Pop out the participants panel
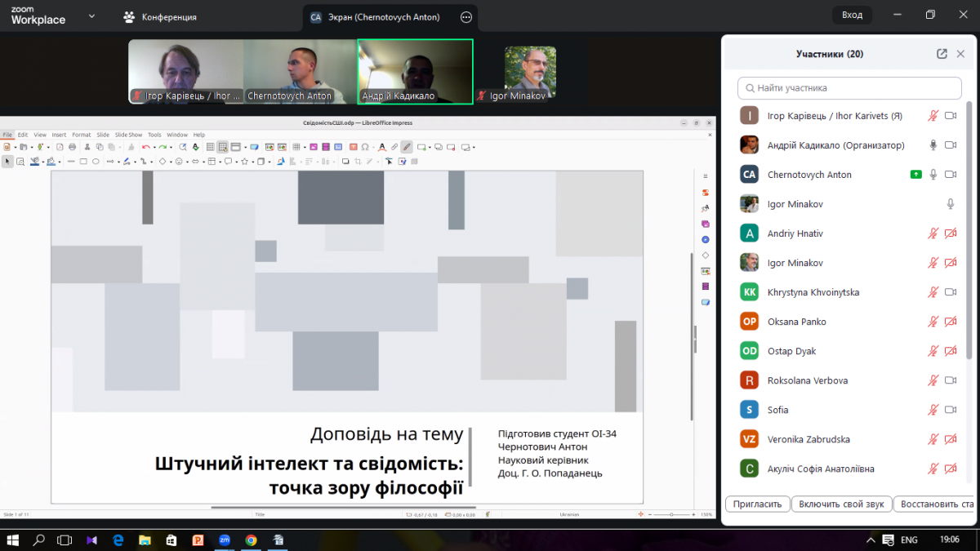 point(942,54)
